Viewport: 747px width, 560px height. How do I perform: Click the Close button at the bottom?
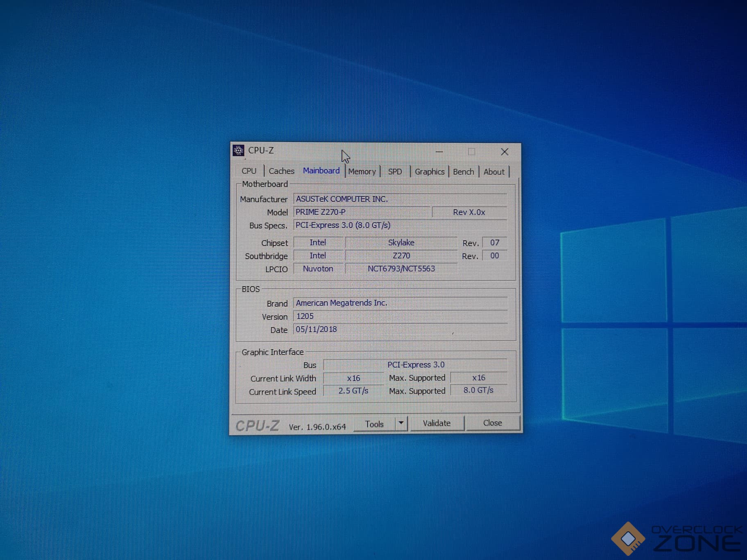click(x=492, y=423)
